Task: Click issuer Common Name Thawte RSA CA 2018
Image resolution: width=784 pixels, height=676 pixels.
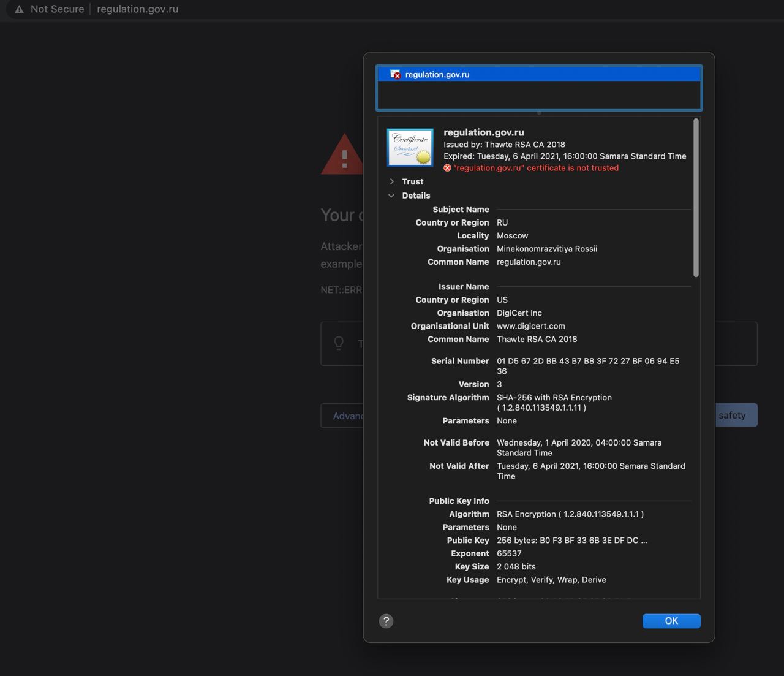Action: point(537,339)
